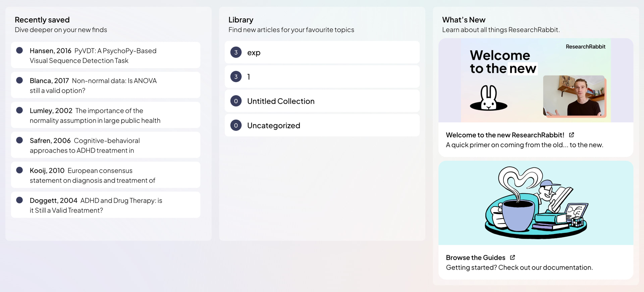Click external link icon next to Browse the Guides

tap(513, 258)
